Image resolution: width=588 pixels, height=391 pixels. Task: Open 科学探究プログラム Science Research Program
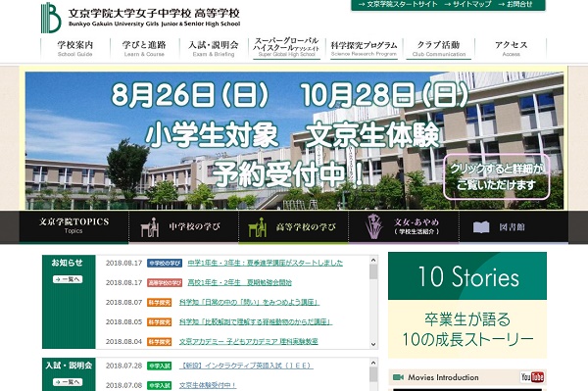pos(364,49)
